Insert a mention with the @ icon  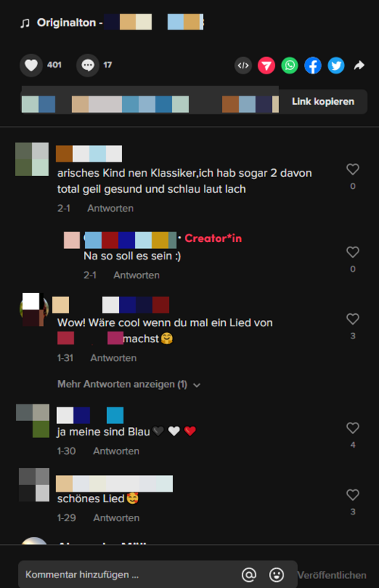(x=249, y=574)
